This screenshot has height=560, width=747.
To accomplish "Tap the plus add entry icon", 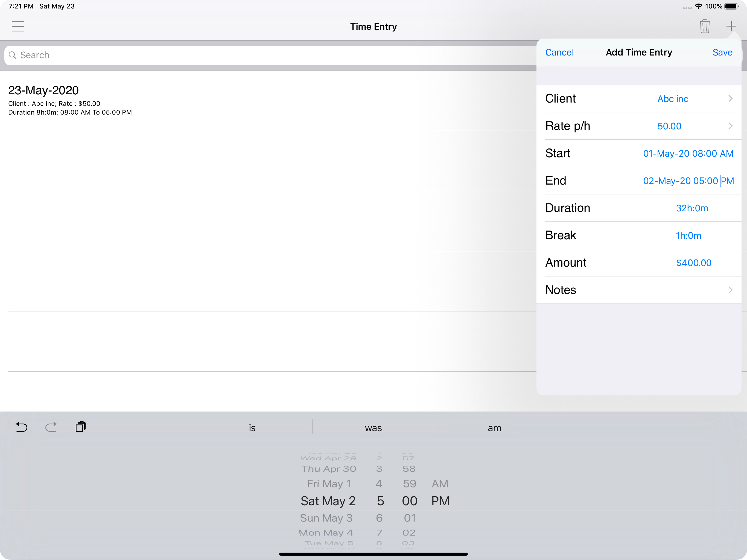I will coord(731,26).
